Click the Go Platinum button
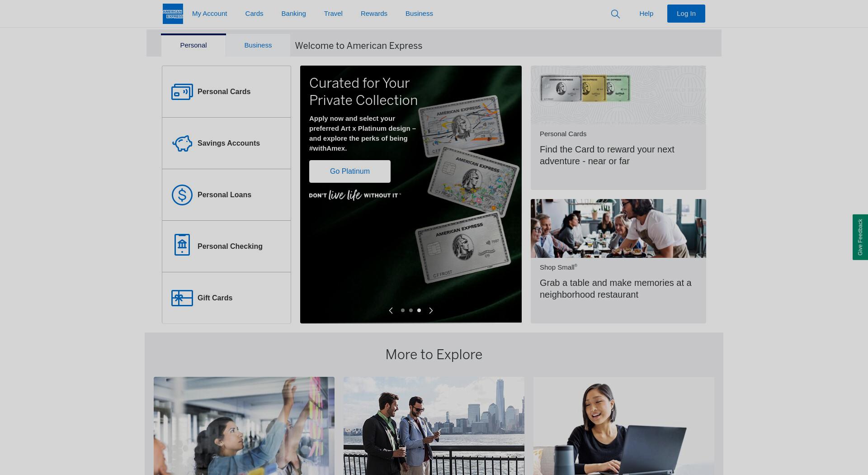 click(350, 171)
